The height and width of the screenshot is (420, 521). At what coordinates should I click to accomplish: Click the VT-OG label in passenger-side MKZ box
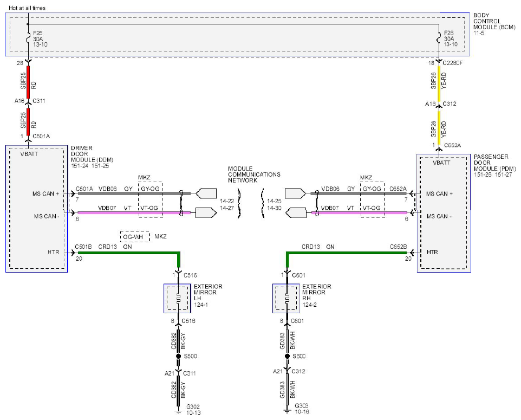click(371, 208)
